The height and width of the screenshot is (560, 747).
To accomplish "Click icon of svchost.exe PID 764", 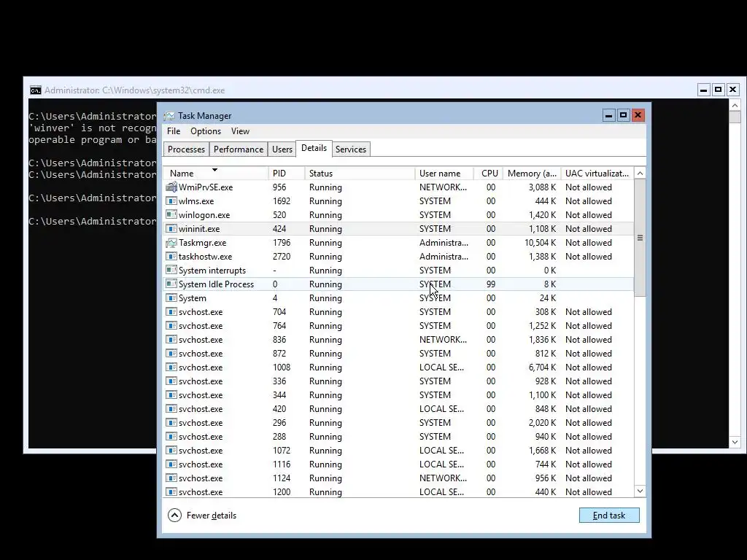I will 171,326.
